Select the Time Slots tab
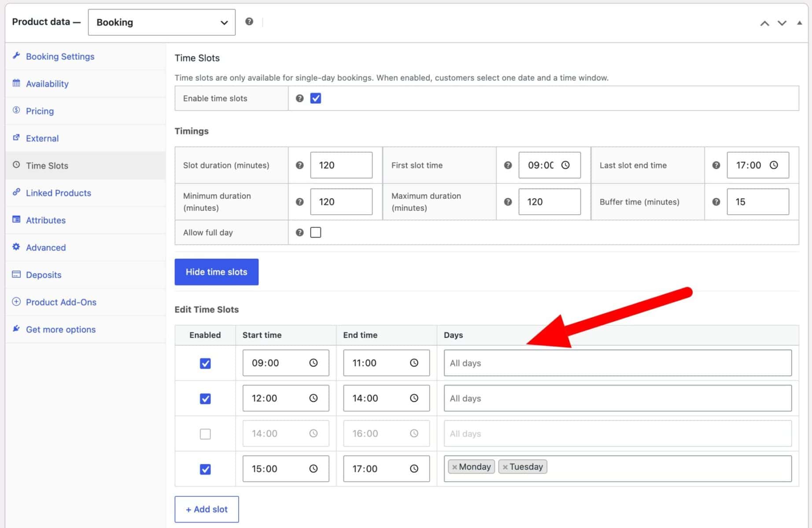The height and width of the screenshot is (528, 812). [85, 165]
